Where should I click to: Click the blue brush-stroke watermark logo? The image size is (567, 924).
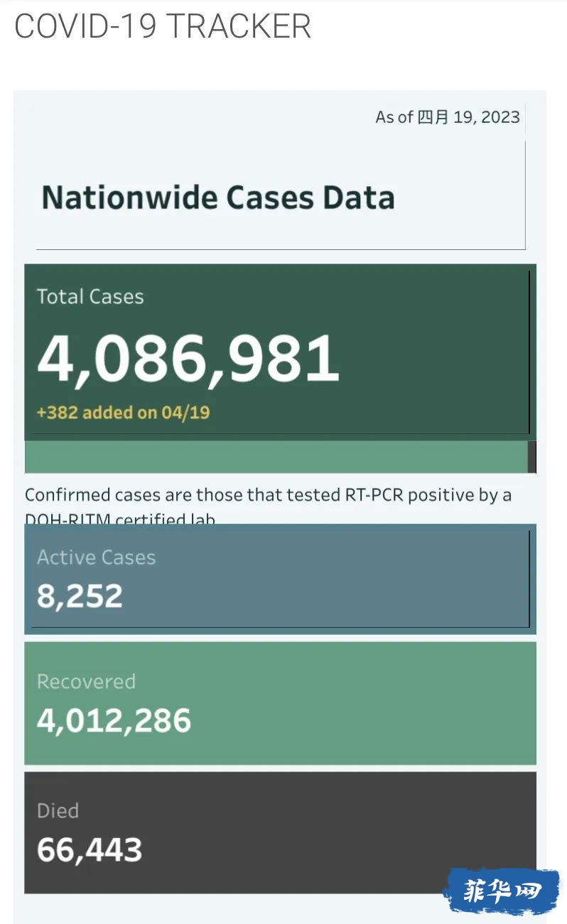pyautogui.click(x=502, y=891)
